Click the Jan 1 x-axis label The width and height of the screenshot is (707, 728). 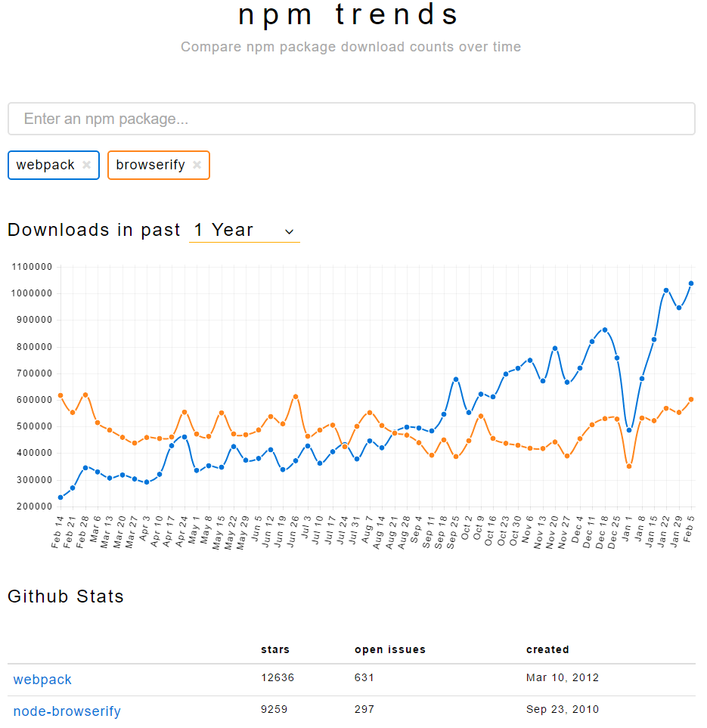pyautogui.click(x=628, y=530)
